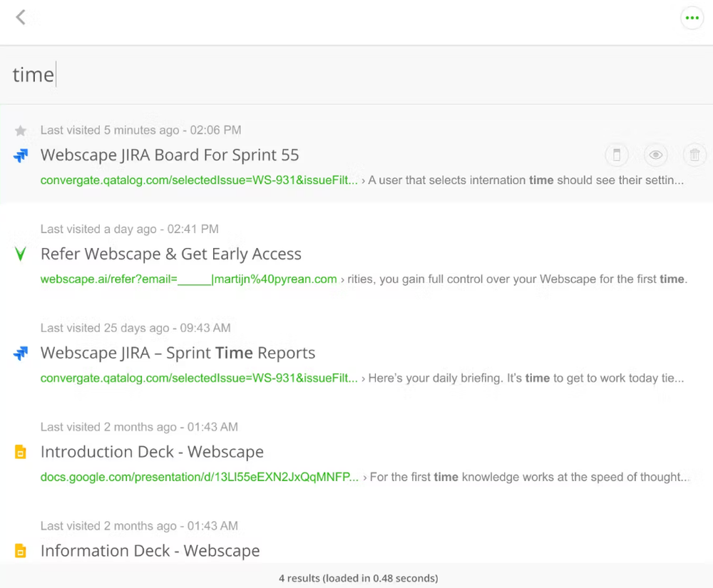Star the Sprint 55 JIRA Board result
713x588 pixels.
point(21,131)
